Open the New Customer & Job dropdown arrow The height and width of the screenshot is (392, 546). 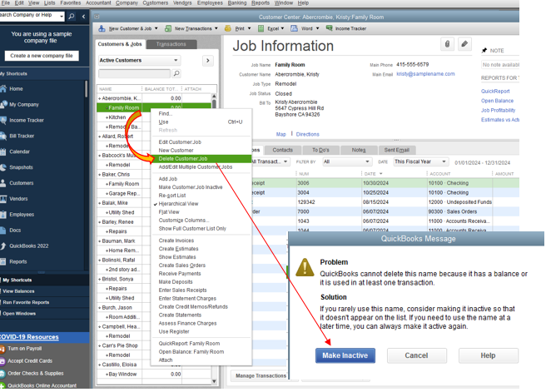156,28
